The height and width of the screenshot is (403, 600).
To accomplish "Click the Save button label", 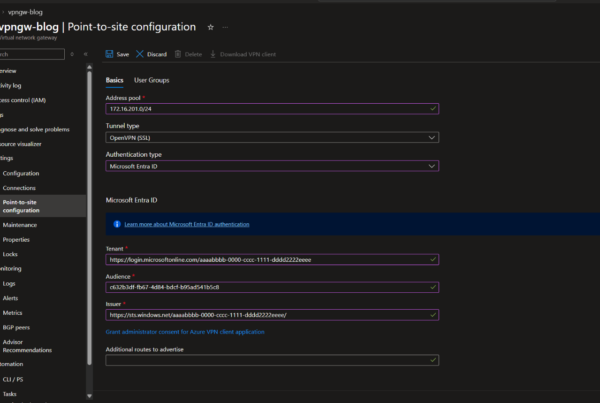I will [x=123, y=54].
